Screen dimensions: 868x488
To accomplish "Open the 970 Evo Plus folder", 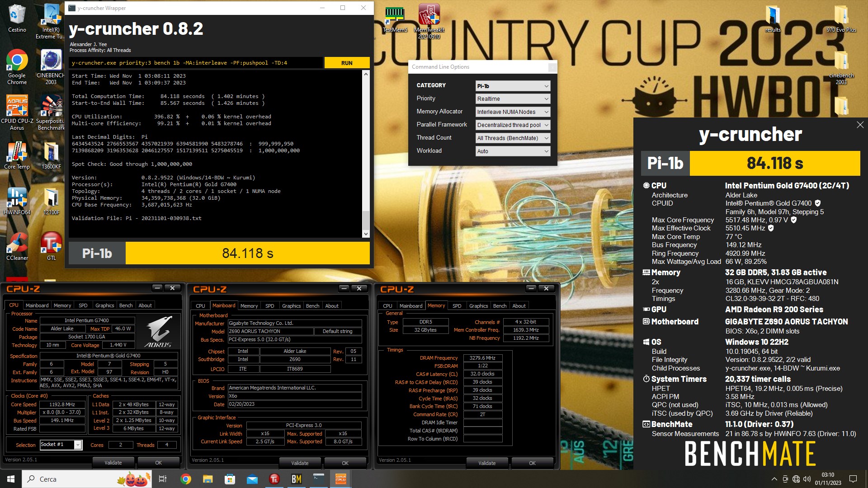I will click(x=841, y=19).
